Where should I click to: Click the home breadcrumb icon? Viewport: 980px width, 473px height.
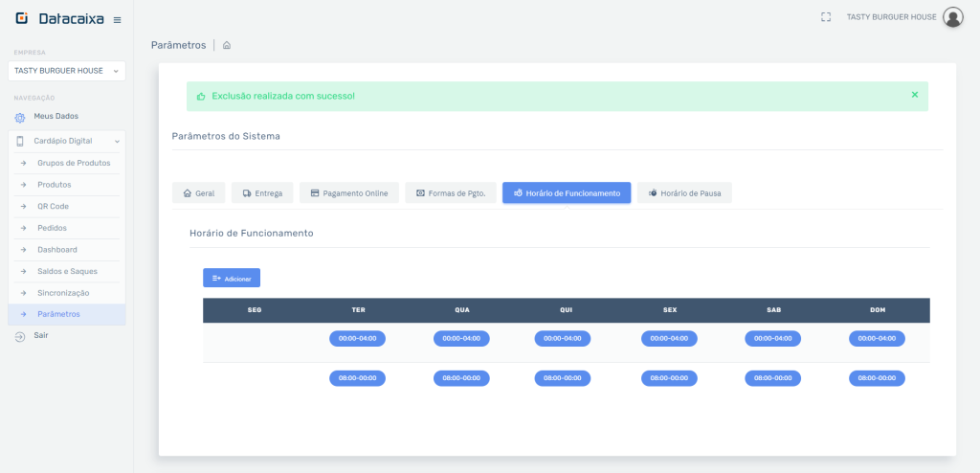pyautogui.click(x=227, y=45)
